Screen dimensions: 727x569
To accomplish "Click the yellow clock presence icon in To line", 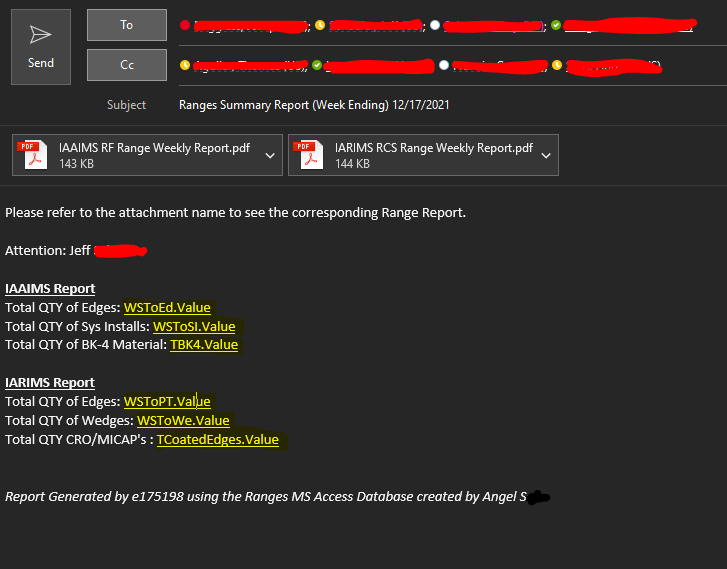I will [320, 25].
